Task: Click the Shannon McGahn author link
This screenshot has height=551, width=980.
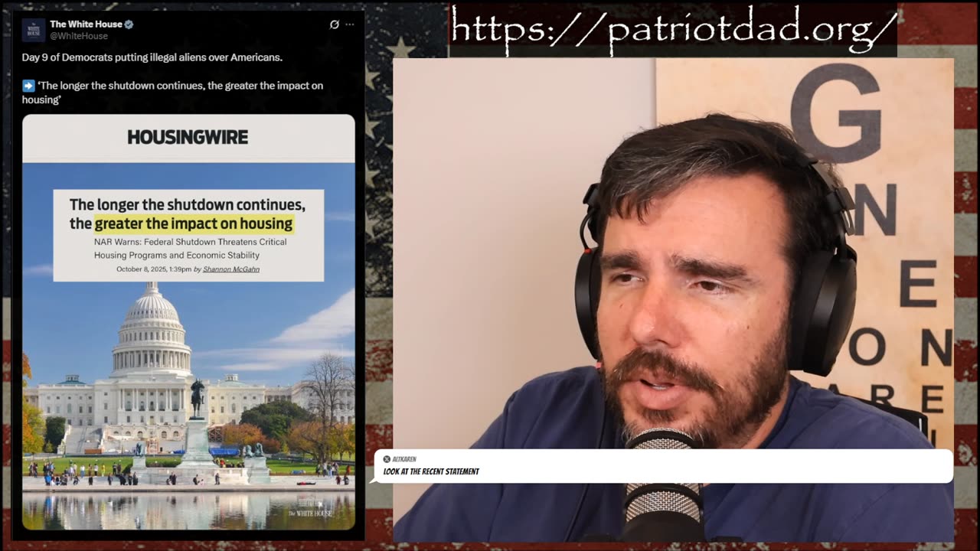Action: tap(231, 269)
